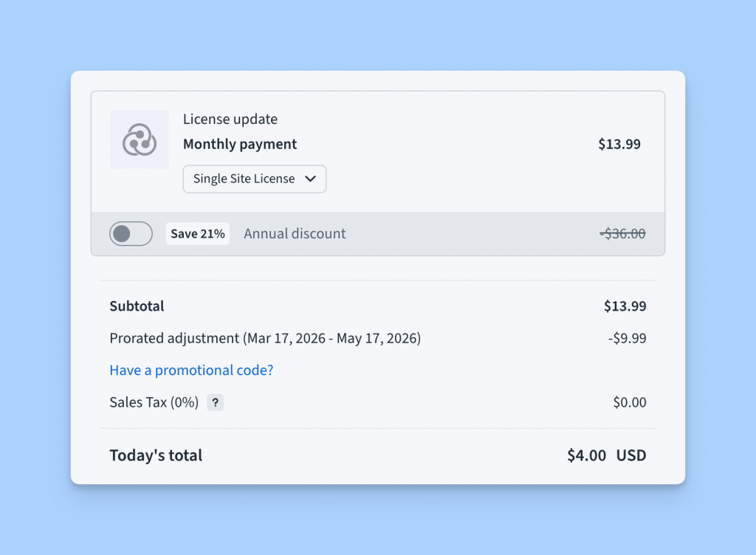Click the 'Save 21%' badge
This screenshot has width=756, height=555.
point(197,233)
